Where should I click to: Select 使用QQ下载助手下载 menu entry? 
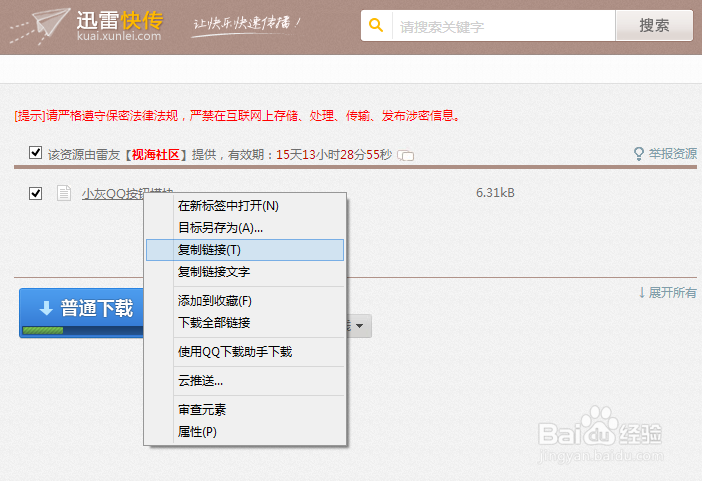click(245, 352)
